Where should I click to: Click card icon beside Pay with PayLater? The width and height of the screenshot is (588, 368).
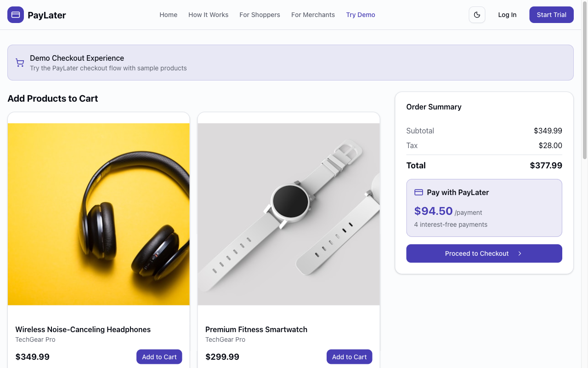[418, 192]
